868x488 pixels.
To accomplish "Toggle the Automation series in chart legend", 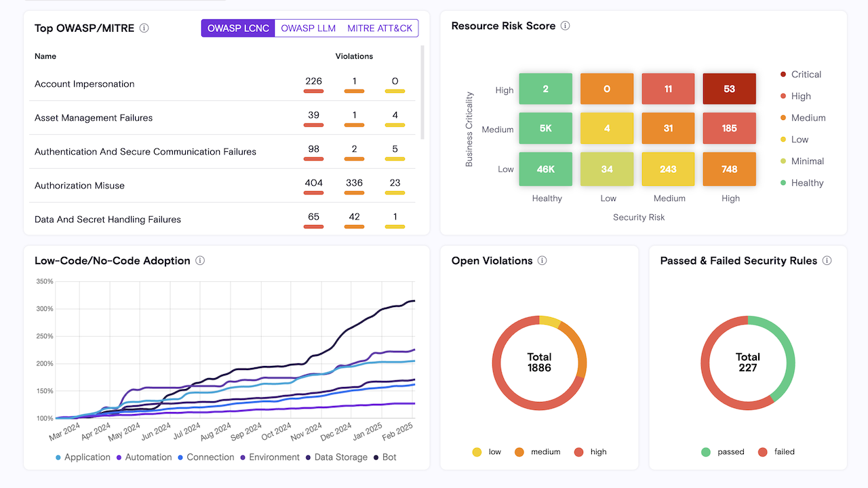I will 144,457.
